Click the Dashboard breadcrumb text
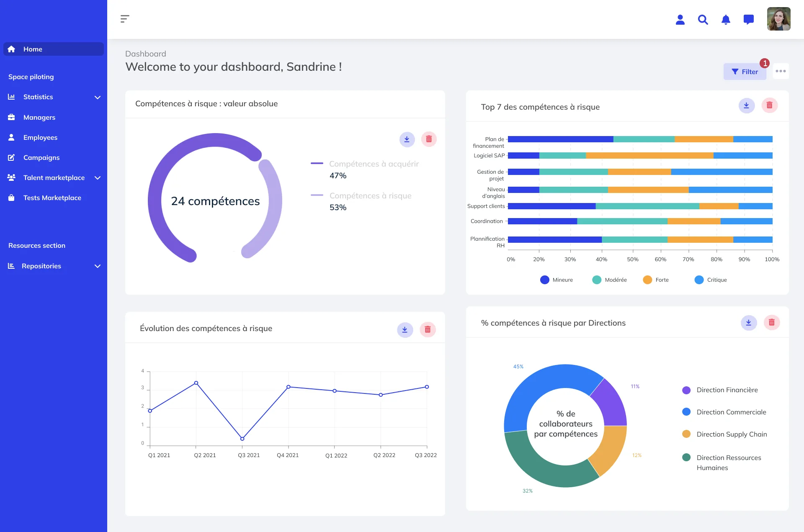Image resolution: width=804 pixels, height=532 pixels. [x=146, y=54]
